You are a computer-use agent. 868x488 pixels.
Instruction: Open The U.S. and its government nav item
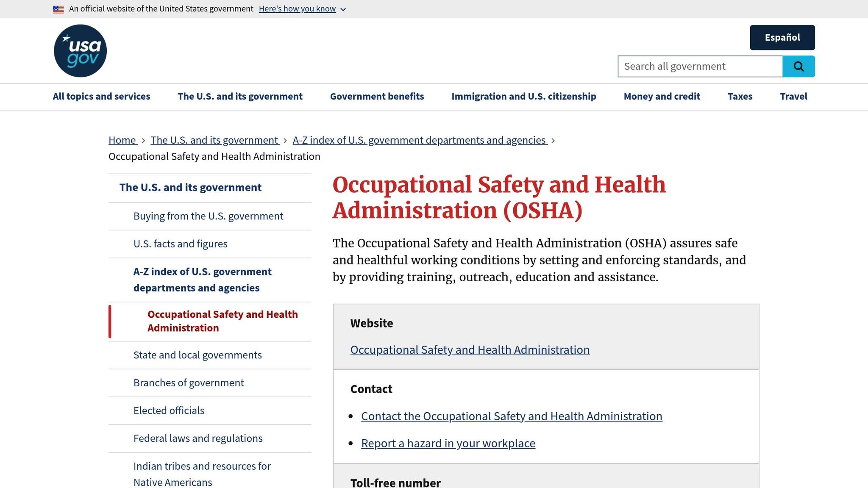point(240,97)
